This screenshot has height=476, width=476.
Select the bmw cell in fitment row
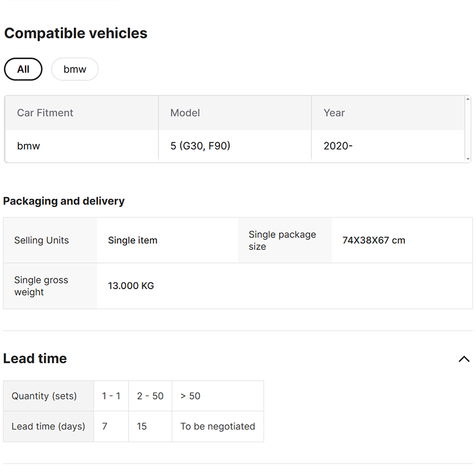point(29,146)
